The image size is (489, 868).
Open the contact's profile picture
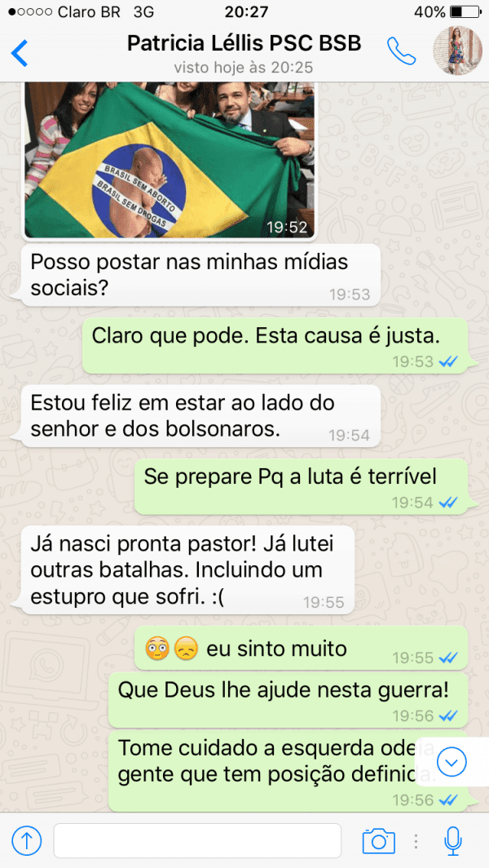tap(457, 51)
